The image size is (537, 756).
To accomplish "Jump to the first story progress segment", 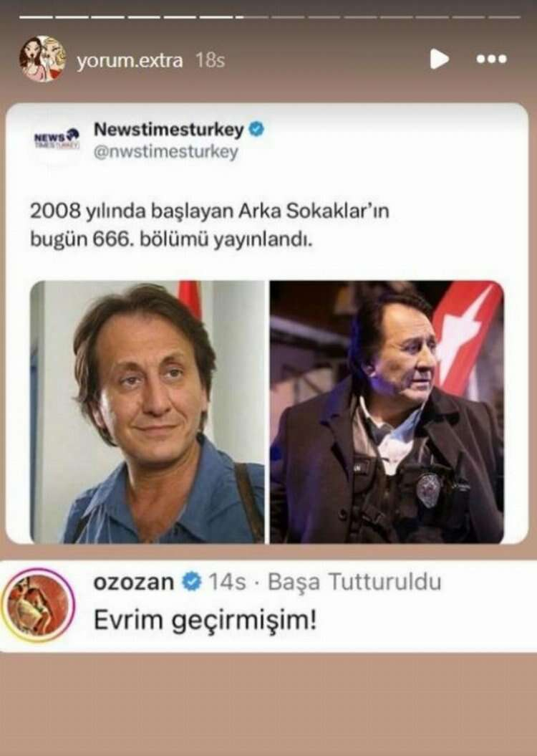I will pyautogui.click(x=34, y=18).
